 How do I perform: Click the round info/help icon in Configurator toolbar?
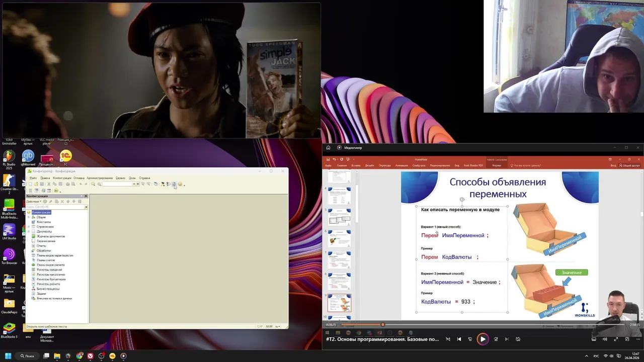point(180,184)
